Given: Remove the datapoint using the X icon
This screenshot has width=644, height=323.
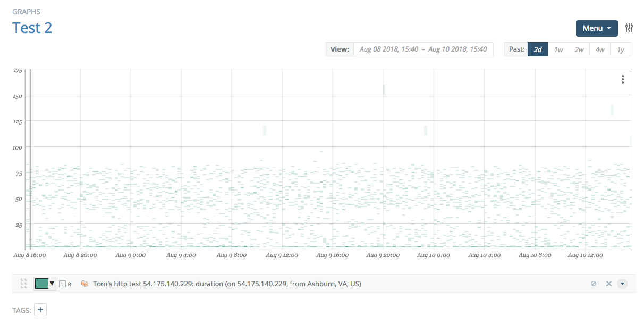Looking at the screenshot, I should pos(608,284).
